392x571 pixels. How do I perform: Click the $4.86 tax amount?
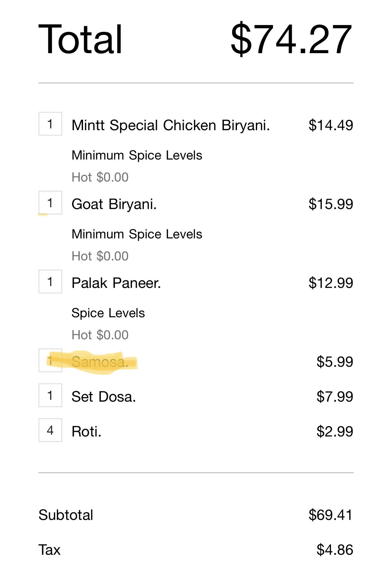click(x=335, y=550)
